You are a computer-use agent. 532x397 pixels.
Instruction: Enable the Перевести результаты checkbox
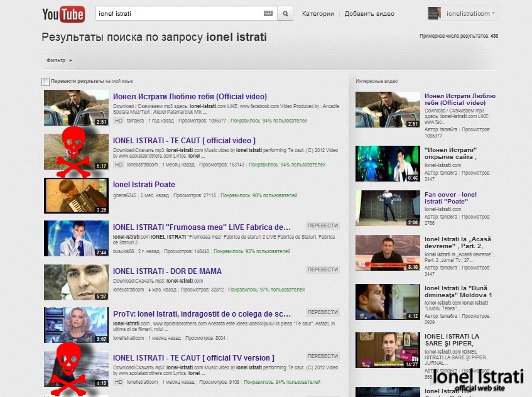(45, 81)
